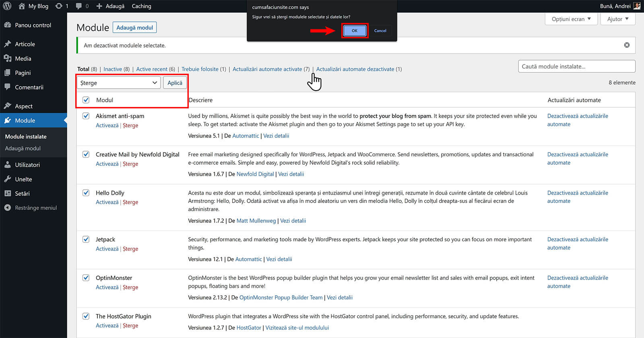Click the Setări settings icon
The width and height of the screenshot is (644, 338).
7,193
